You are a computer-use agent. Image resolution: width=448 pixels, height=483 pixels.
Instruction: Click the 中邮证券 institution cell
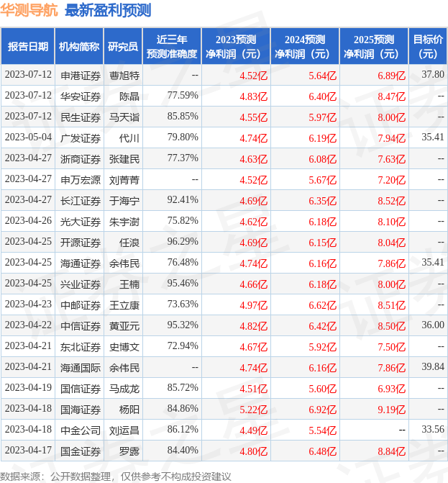point(81,305)
